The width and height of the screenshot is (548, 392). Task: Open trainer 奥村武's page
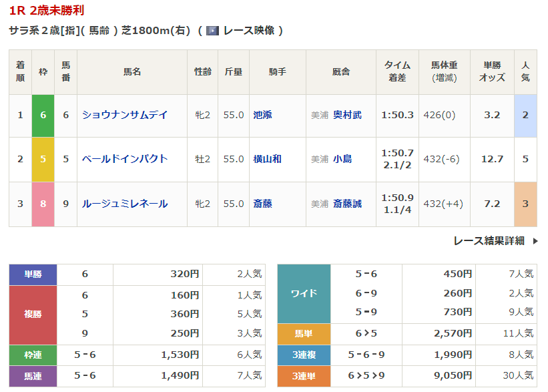347,115
